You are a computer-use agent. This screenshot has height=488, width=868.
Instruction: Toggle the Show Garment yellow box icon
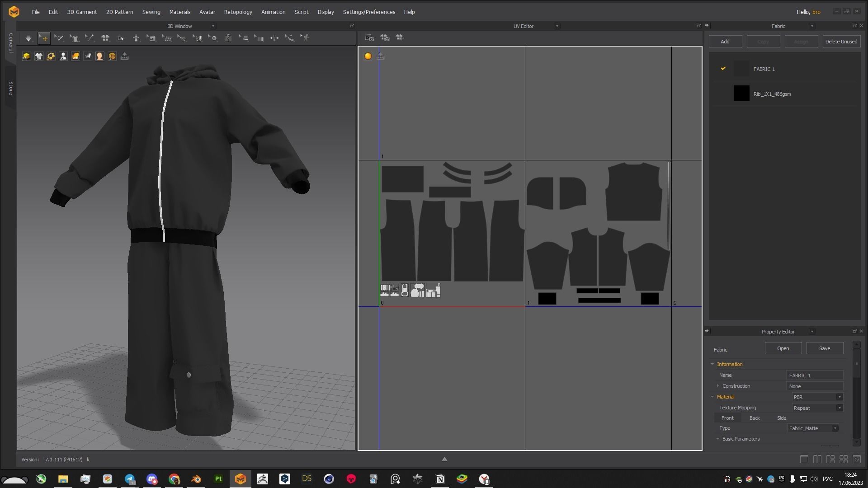26,56
